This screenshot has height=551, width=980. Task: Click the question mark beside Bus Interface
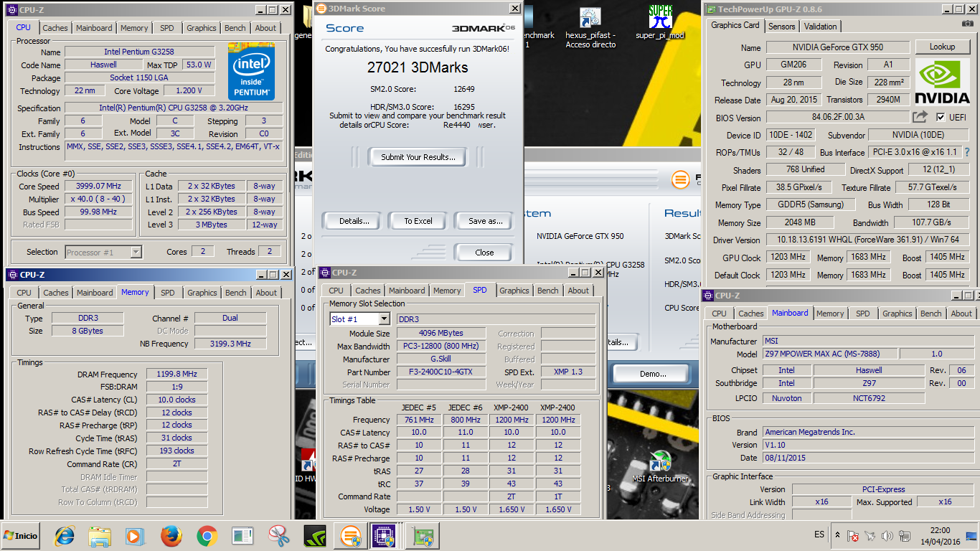click(966, 152)
